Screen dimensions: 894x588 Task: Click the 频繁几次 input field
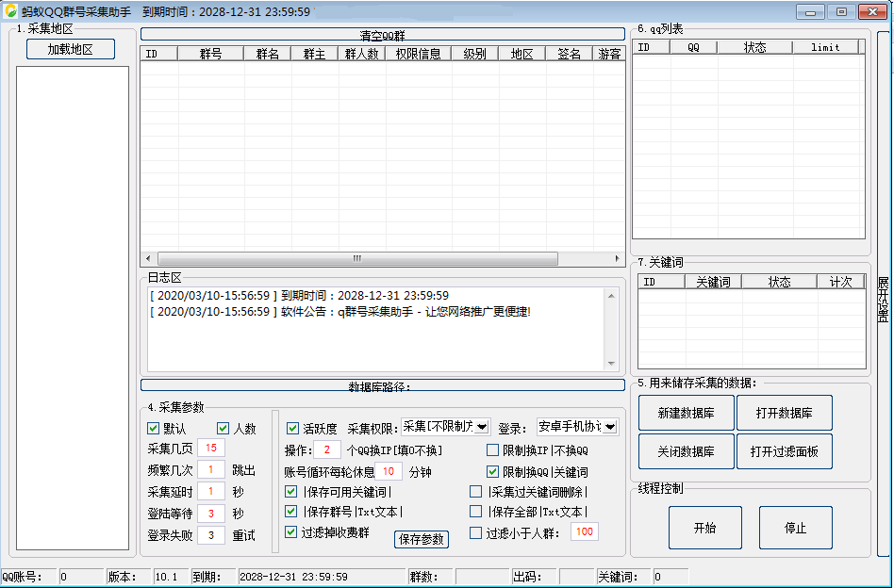coord(211,469)
